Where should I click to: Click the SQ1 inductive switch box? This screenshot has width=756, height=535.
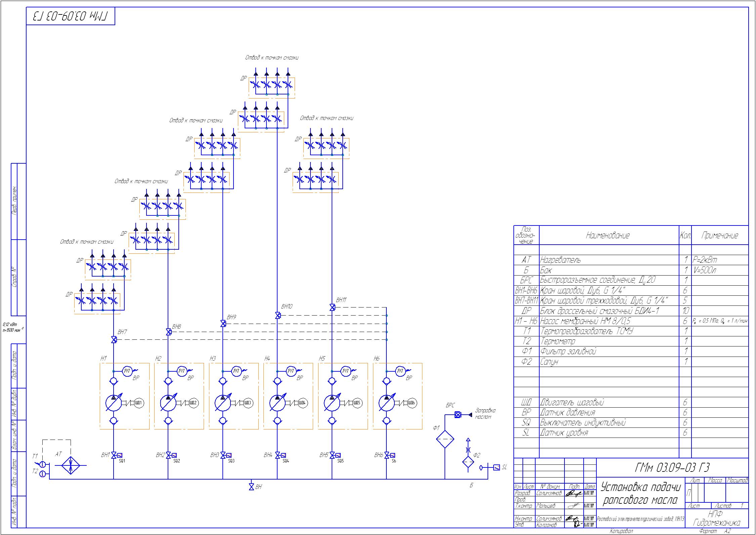point(120,455)
